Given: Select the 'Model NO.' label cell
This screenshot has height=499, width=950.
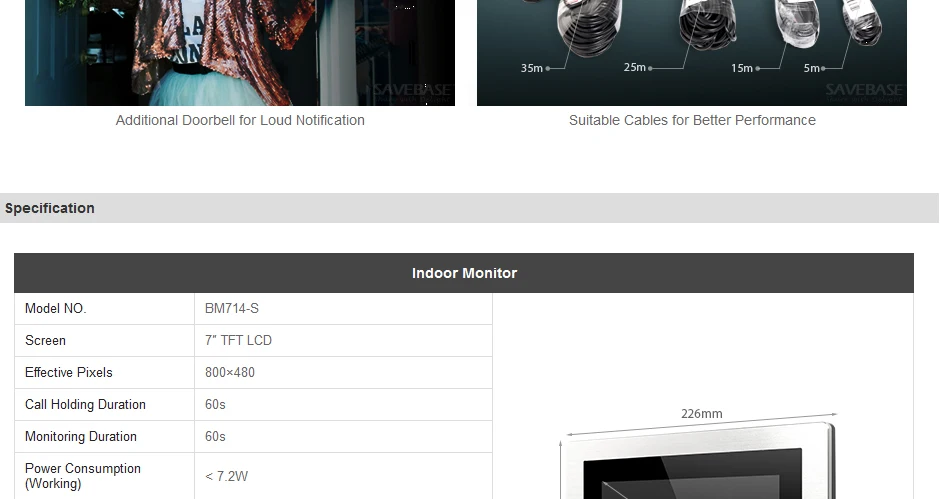Looking at the screenshot, I should tap(104, 308).
